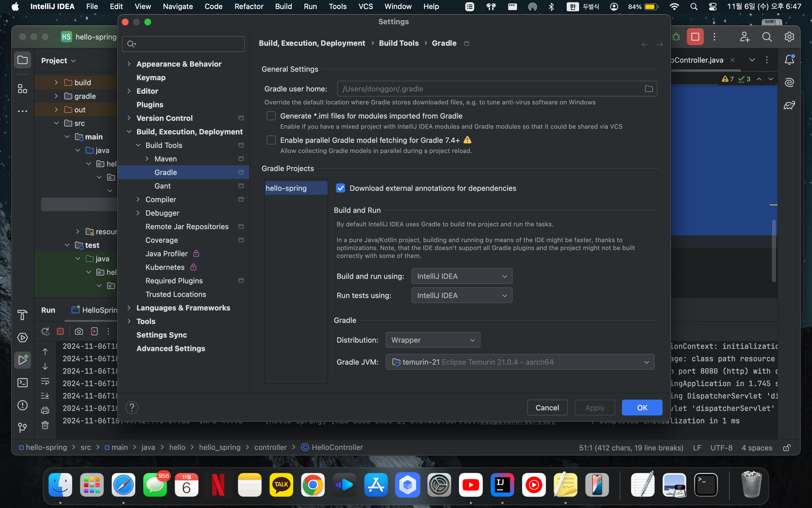812x508 pixels.
Task: Click Build Tools breadcrumb in Settings header
Action: (399, 43)
